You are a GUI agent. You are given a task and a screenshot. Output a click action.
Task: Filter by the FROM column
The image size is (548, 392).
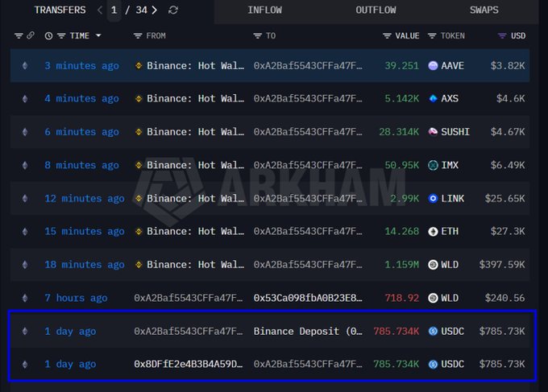[138, 35]
